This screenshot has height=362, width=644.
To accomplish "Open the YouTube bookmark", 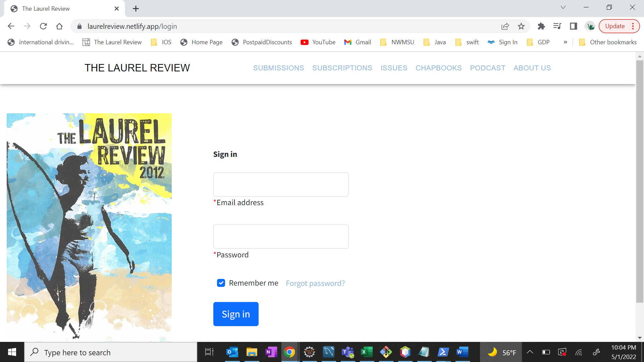I will pyautogui.click(x=318, y=42).
